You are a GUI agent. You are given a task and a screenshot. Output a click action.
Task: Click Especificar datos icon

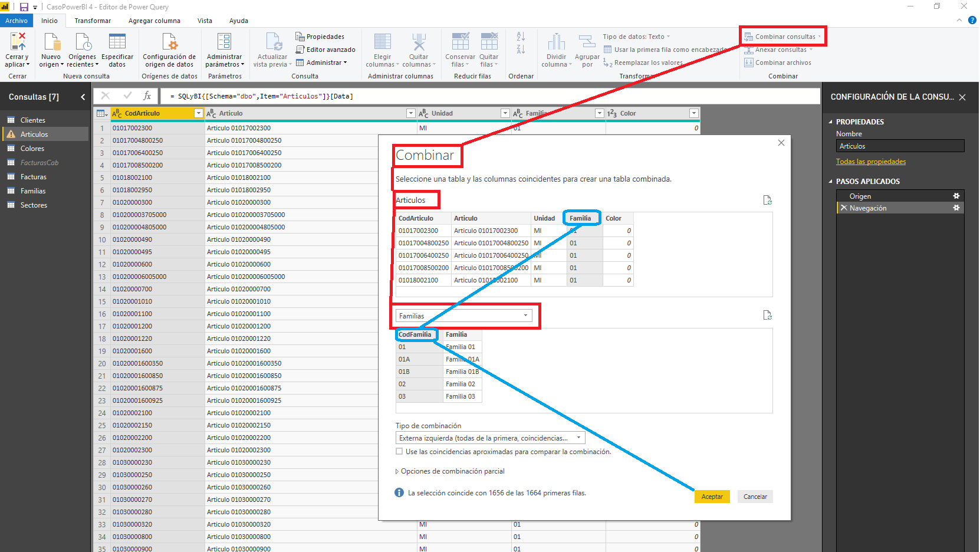click(x=117, y=42)
